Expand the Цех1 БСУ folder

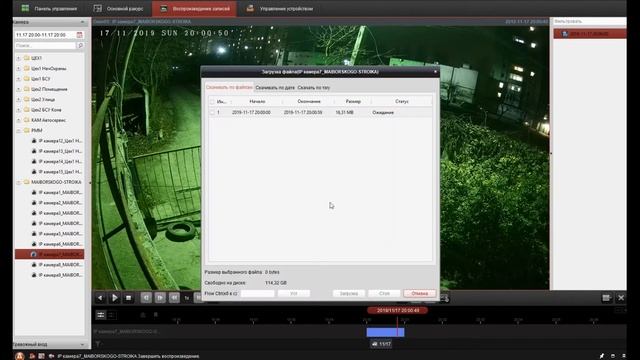[x=18, y=79]
